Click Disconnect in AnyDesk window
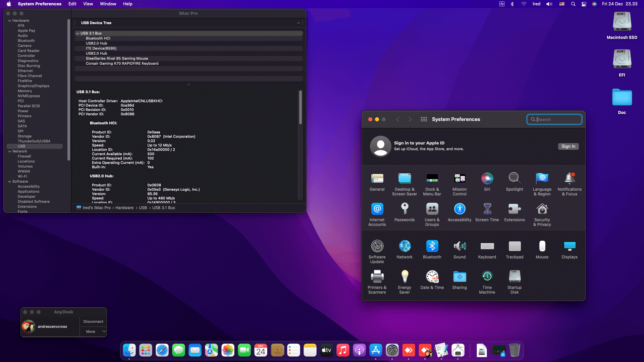The width and height of the screenshot is (644, 362). click(x=93, y=321)
